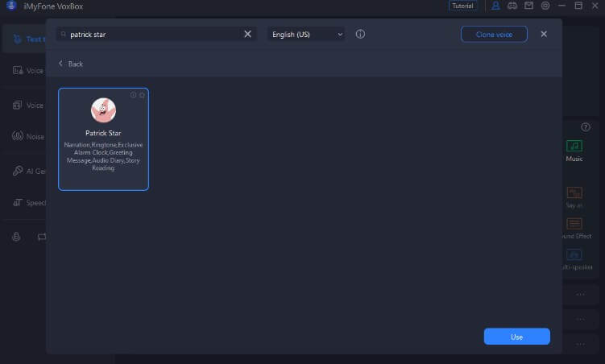The height and width of the screenshot is (364, 605).
Task: Click the Use button
Action: (516, 337)
